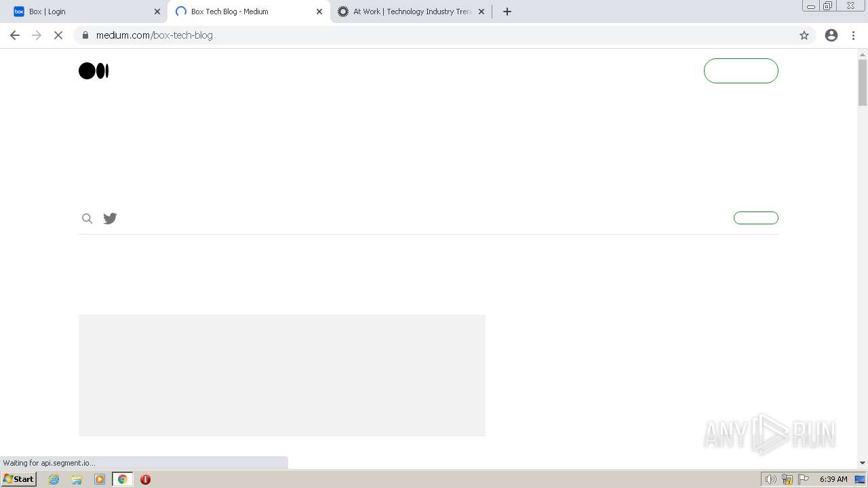Close the Box Tech Blog tab
The height and width of the screenshot is (488, 868).
coord(319,12)
